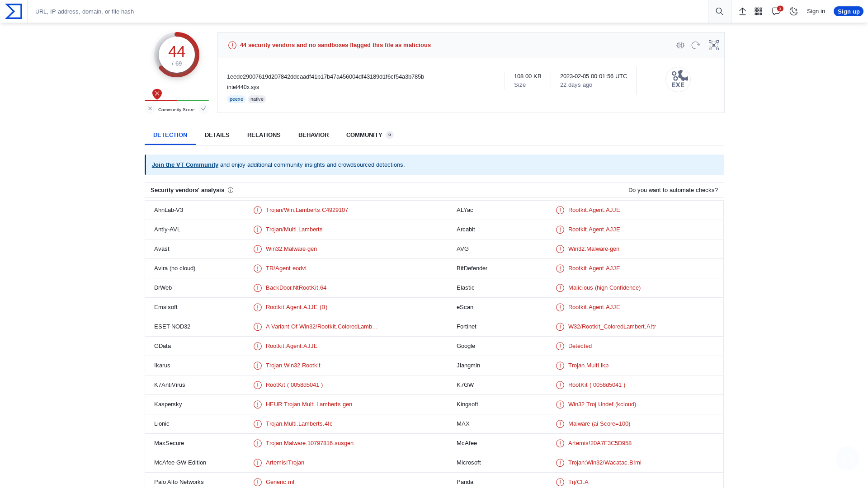Click the floating round button at bottom right
Image resolution: width=868 pixels, height=488 pixels.
point(847,458)
